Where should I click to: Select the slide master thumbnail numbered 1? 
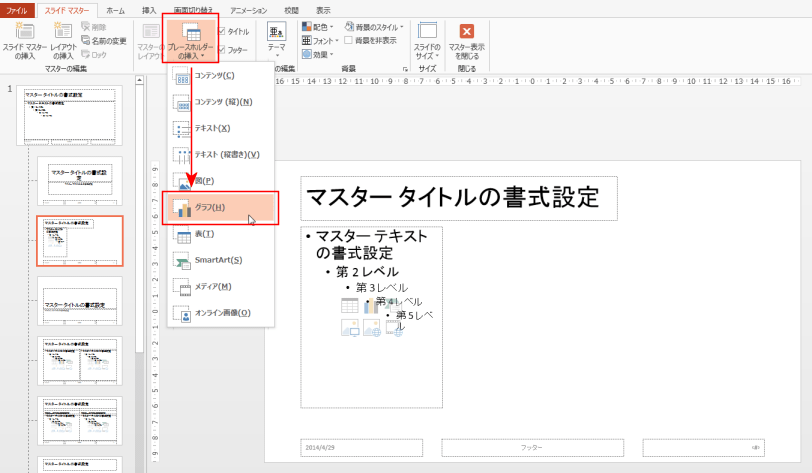[69, 114]
